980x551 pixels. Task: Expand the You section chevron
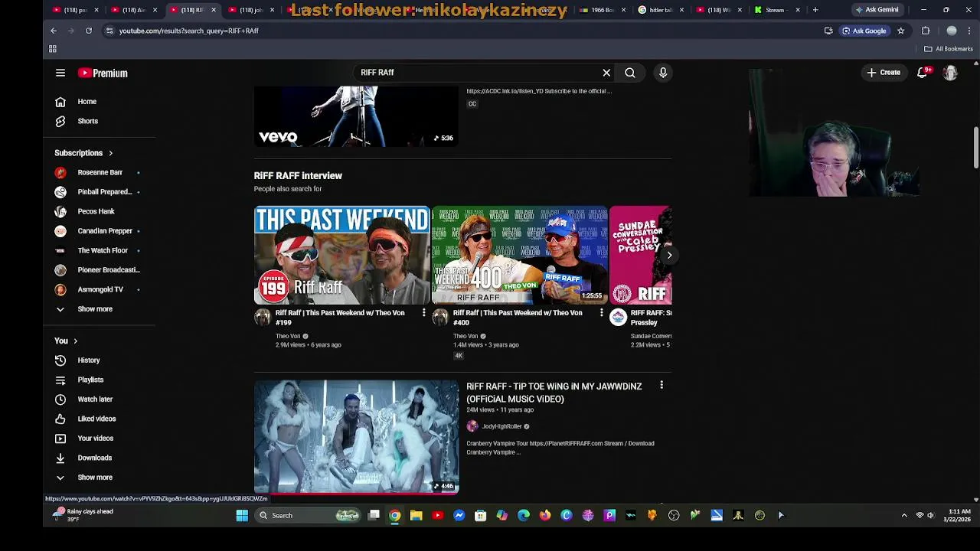click(75, 341)
